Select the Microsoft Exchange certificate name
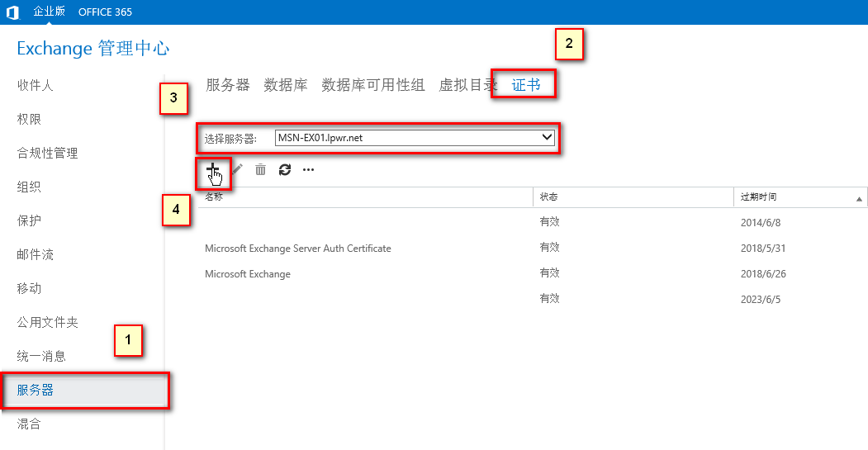Screen dimensions: 868x450 pyautogui.click(x=248, y=274)
